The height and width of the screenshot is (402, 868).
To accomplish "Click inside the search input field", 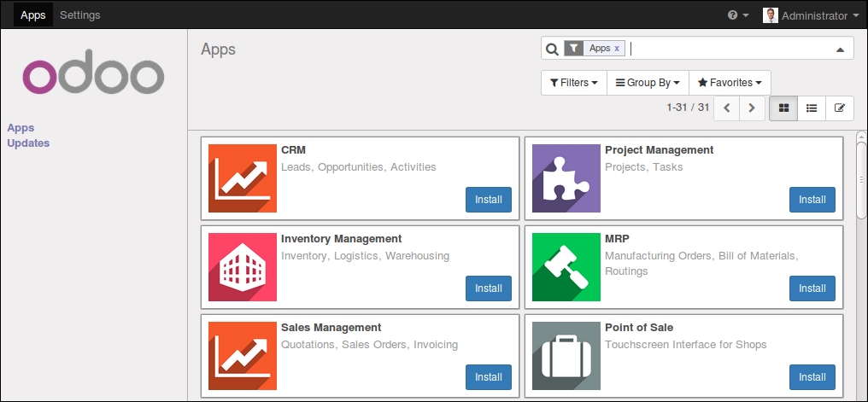I will click(x=730, y=49).
